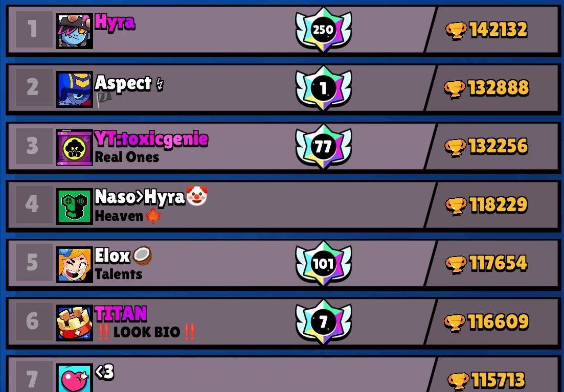Click the trophy icon beside 142132
The image size is (564, 392).
coord(457,30)
